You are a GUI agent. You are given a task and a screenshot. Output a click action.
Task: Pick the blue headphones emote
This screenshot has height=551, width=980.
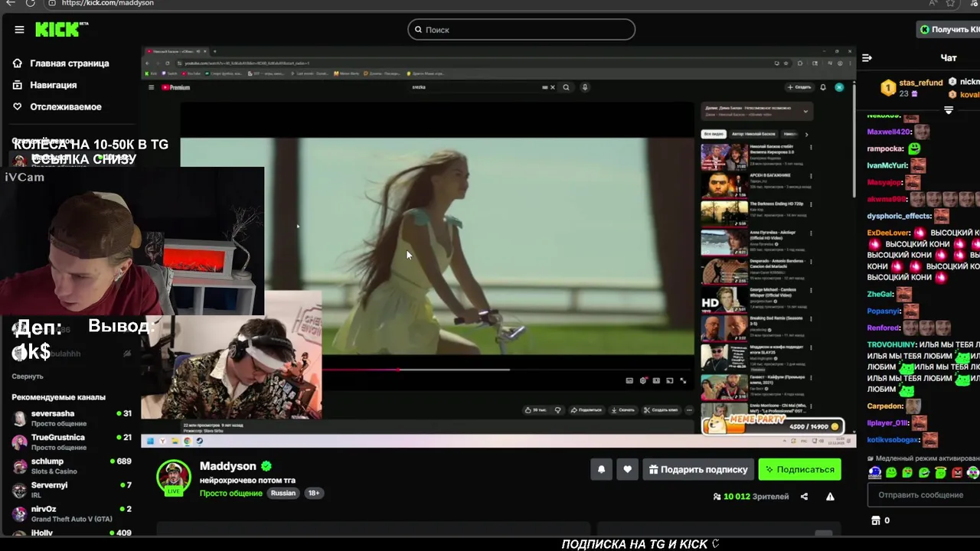point(875,473)
